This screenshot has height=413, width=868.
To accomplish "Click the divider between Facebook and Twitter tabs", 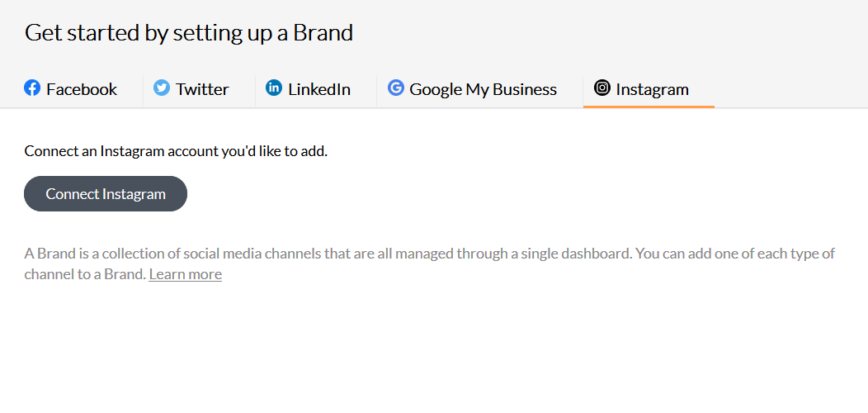I will pos(143,91).
